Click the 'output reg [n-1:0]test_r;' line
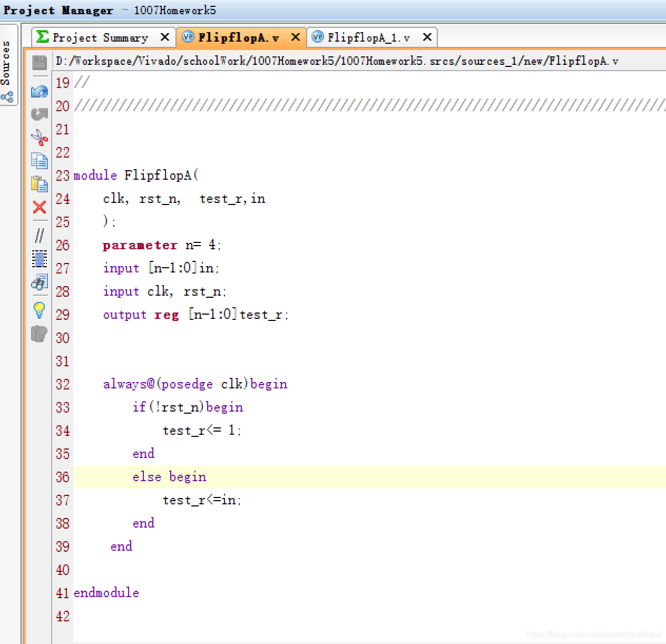 (x=196, y=315)
